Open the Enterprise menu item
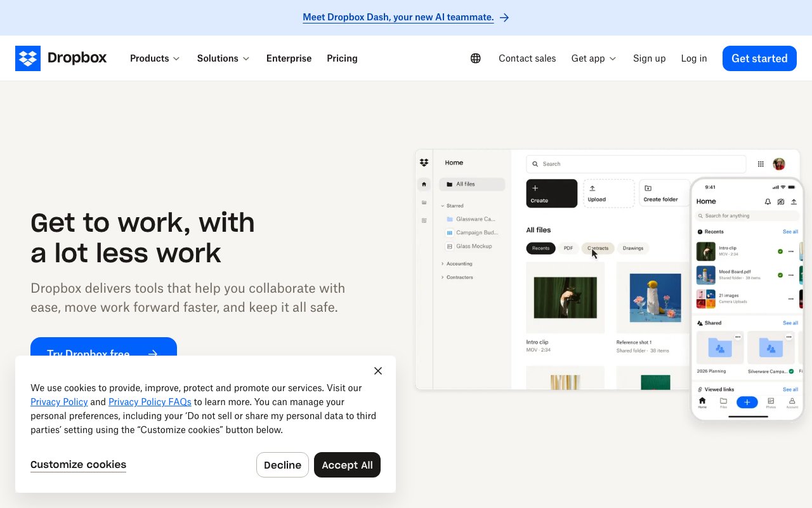The width and height of the screenshot is (812, 508). pos(289,58)
